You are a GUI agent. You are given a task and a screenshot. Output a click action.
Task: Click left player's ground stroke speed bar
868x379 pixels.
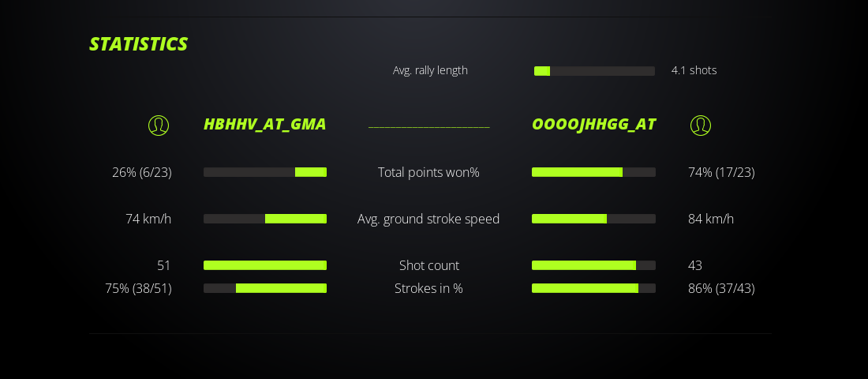pyautogui.click(x=265, y=219)
